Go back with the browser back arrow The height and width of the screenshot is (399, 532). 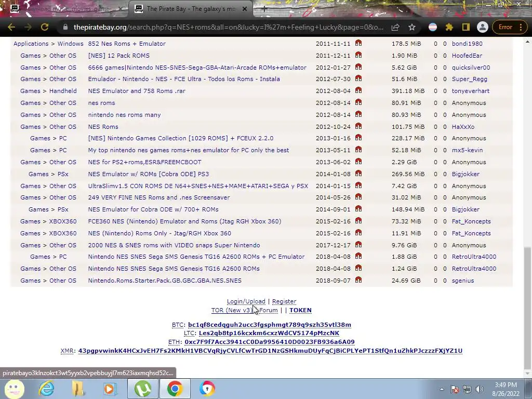[x=11, y=27]
